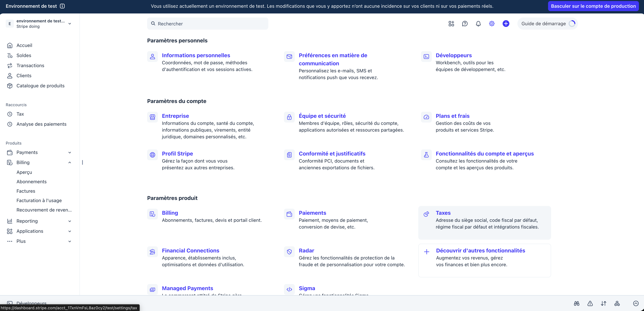Open the Guide de démarrage button

tap(548, 24)
